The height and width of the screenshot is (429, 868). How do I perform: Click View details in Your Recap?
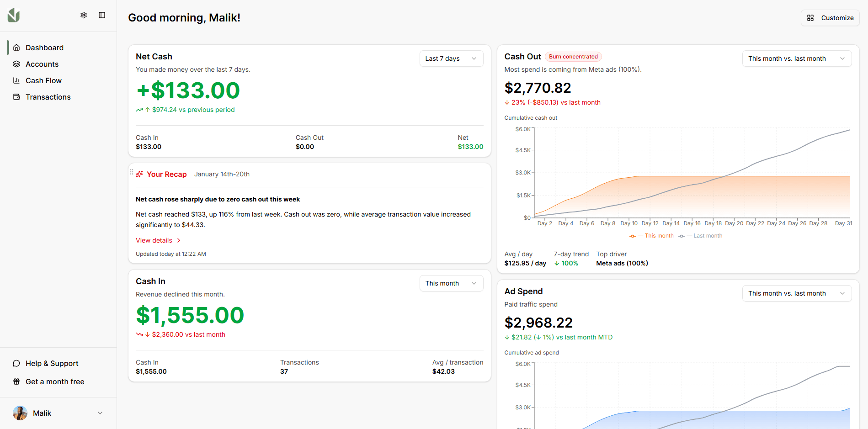click(x=154, y=240)
